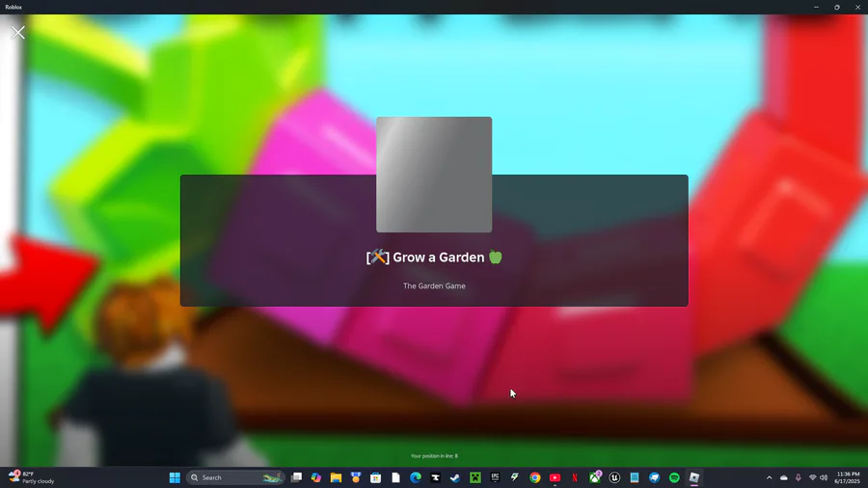
Task: Launch Microsoft Edge browser
Action: coord(416,477)
